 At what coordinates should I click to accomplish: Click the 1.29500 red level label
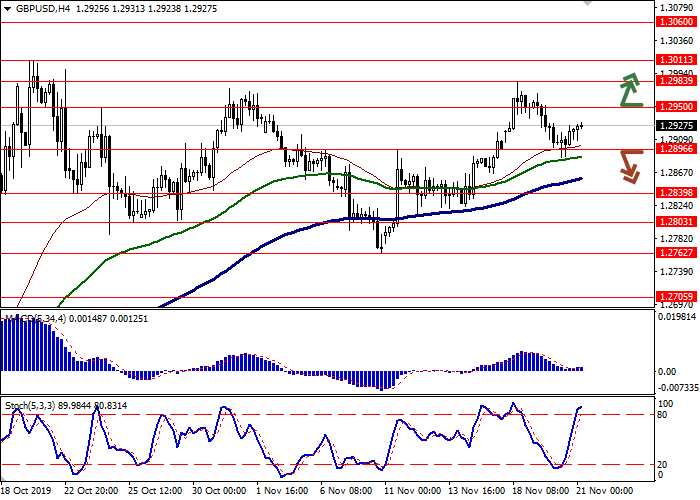(676, 106)
